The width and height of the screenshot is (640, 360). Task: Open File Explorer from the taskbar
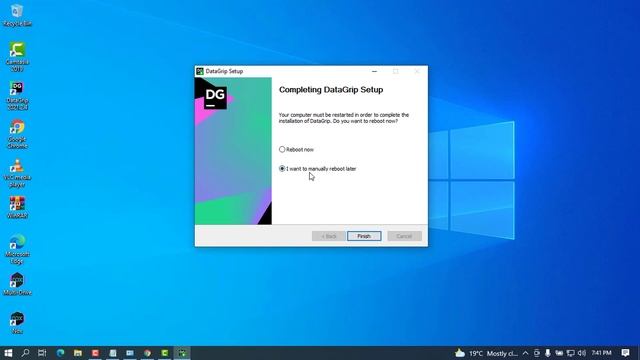78,353
